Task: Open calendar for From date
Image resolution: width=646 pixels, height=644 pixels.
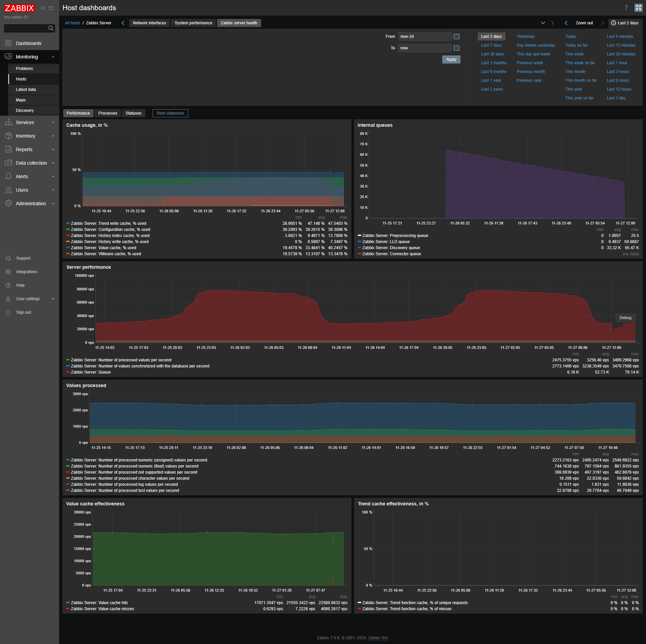Action: coord(456,37)
